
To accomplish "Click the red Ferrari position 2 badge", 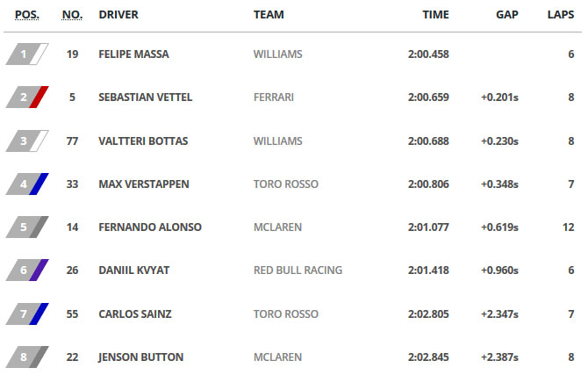I will pyautogui.click(x=27, y=97).
